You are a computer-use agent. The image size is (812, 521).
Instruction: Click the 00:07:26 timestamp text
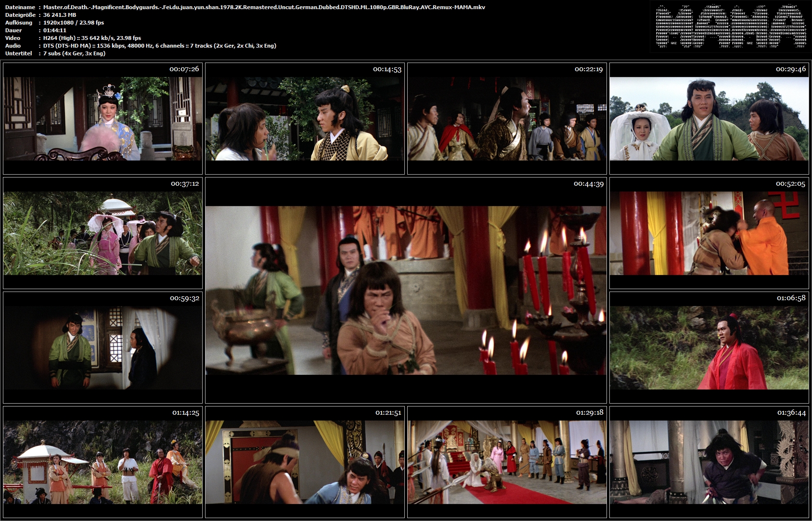coord(184,69)
